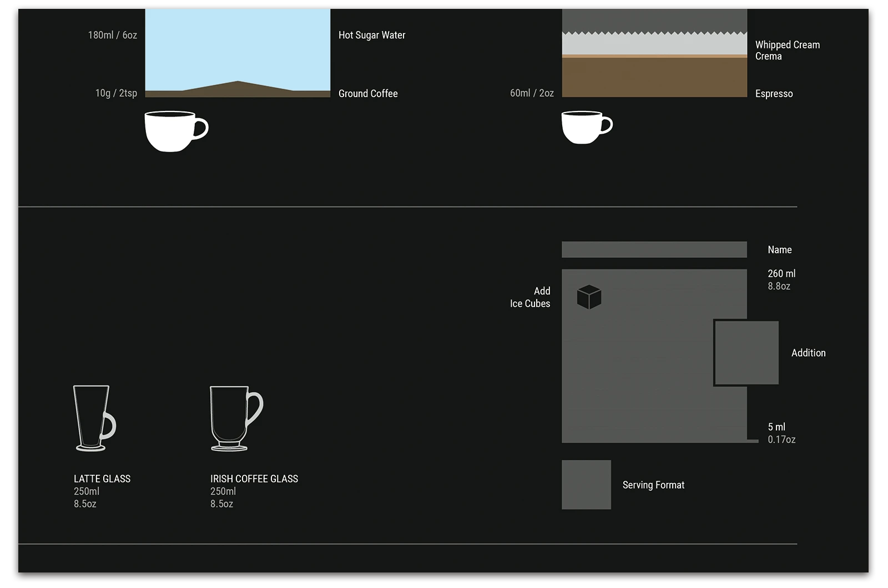Enable the Addition box
Viewport: 888px width, 588px height.
pyautogui.click(x=747, y=353)
